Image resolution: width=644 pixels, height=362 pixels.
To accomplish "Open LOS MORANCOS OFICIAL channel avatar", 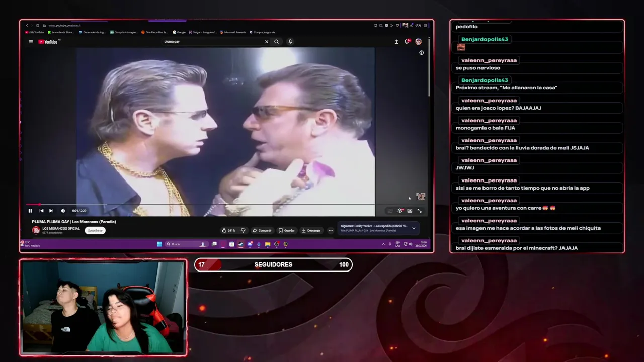I will (x=36, y=230).
